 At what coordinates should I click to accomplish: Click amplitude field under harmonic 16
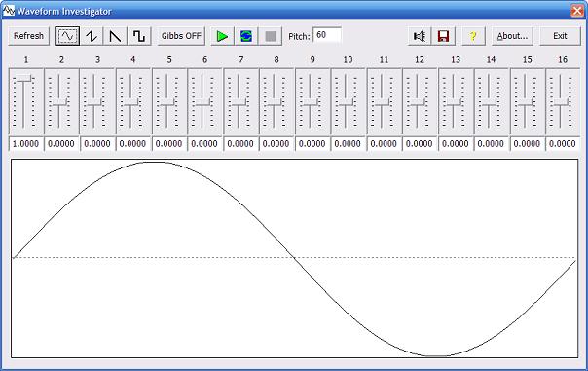pyautogui.click(x=563, y=144)
